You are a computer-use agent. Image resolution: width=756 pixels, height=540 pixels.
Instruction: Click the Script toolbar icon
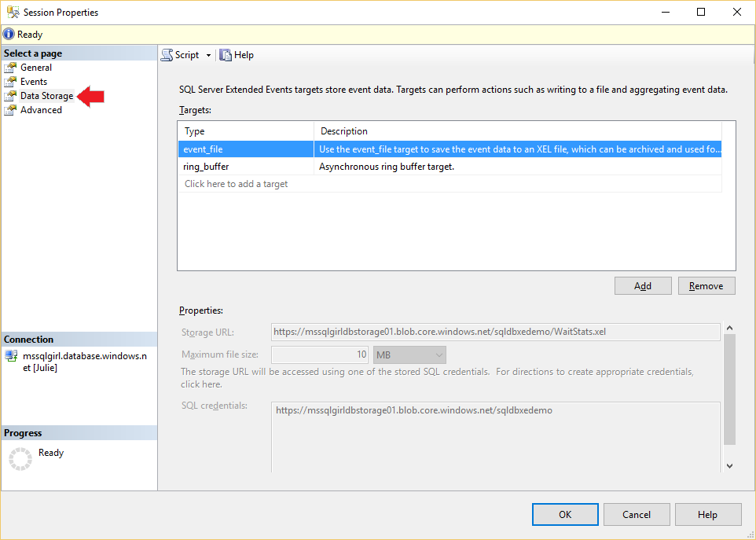[167, 55]
